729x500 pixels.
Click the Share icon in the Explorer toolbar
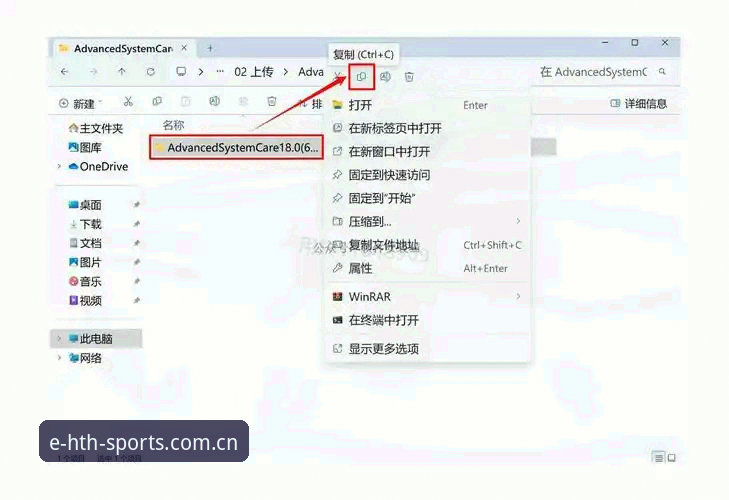[x=243, y=101]
